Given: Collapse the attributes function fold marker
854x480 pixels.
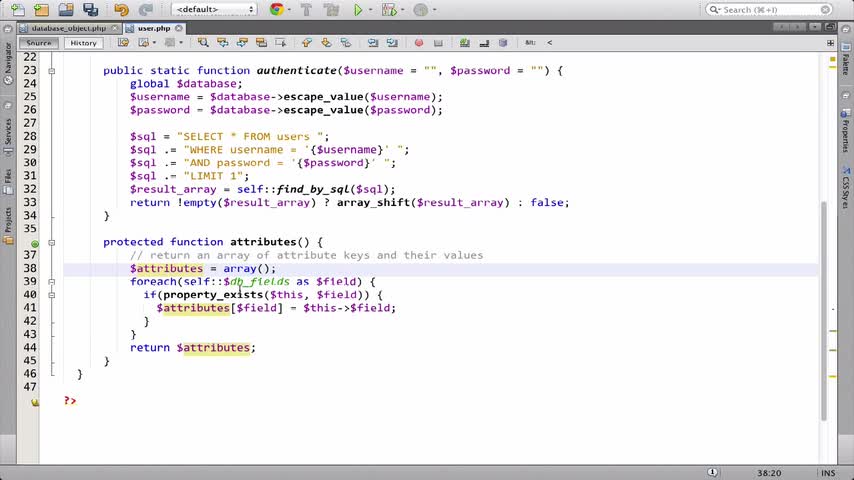Looking at the screenshot, I should 52,242.
